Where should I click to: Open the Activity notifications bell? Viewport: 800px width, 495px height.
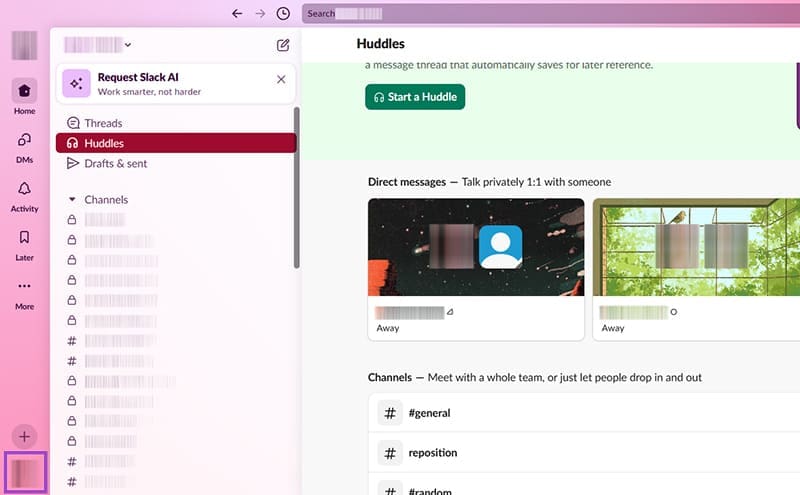point(24,189)
